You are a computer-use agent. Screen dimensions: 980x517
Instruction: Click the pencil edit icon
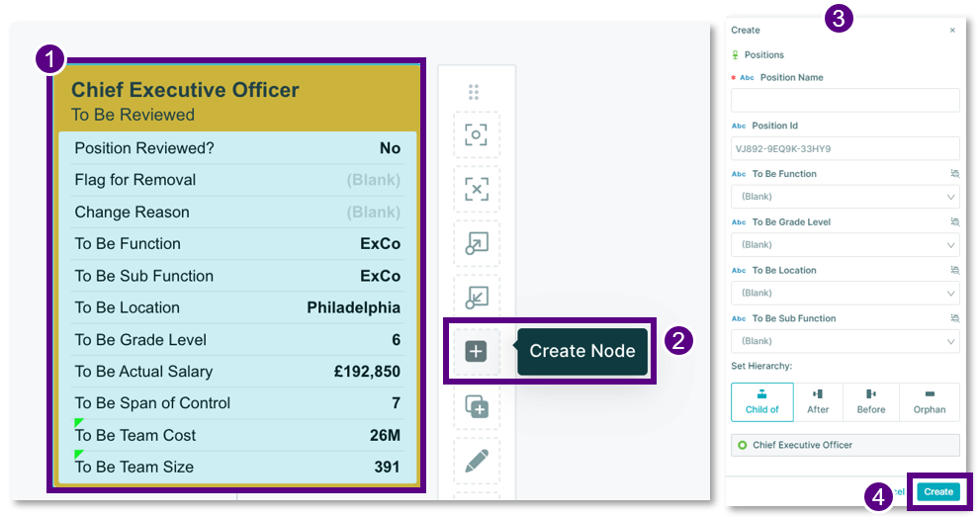click(477, 461)
